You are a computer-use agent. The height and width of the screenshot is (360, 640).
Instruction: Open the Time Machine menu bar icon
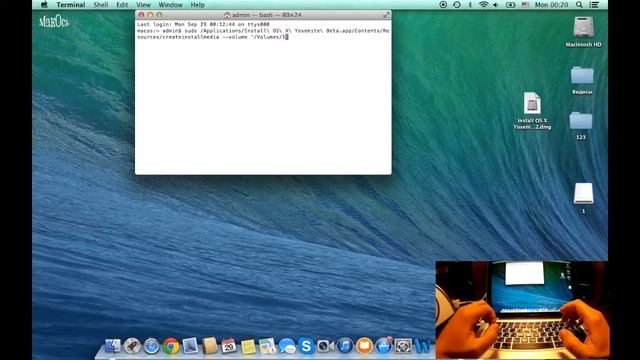coord(457,5)
